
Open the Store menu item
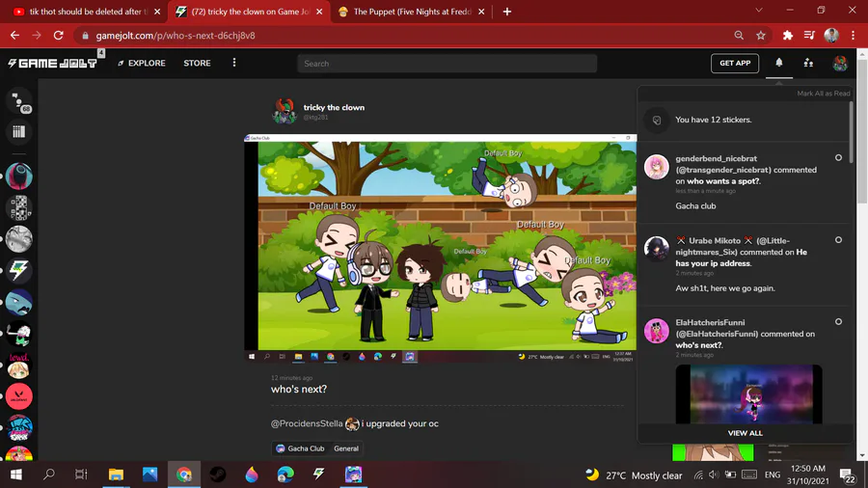point(197,63)
